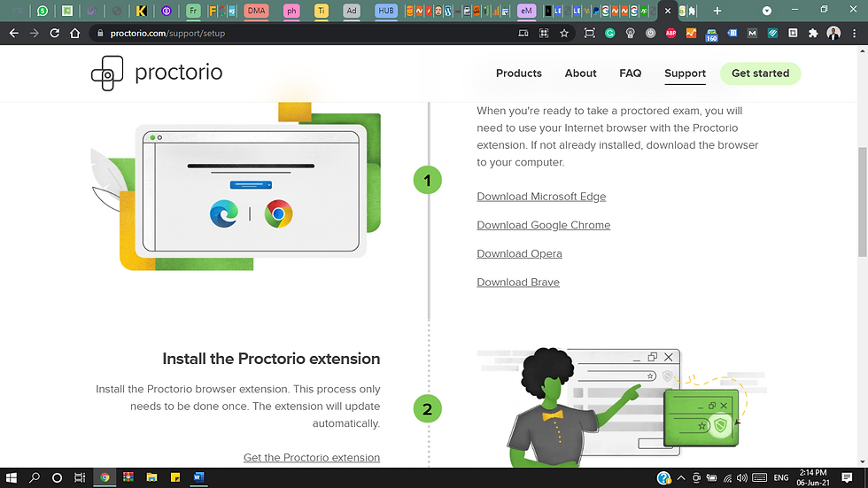Follow the Download Opera link
The width and height of the screenshot is (868, 488).
coord(519,253)
